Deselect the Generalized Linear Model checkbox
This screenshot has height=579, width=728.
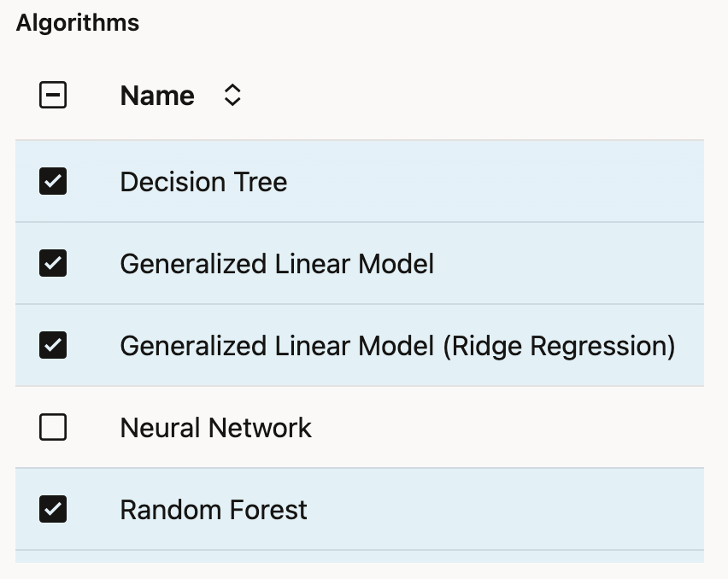point(52,263)
